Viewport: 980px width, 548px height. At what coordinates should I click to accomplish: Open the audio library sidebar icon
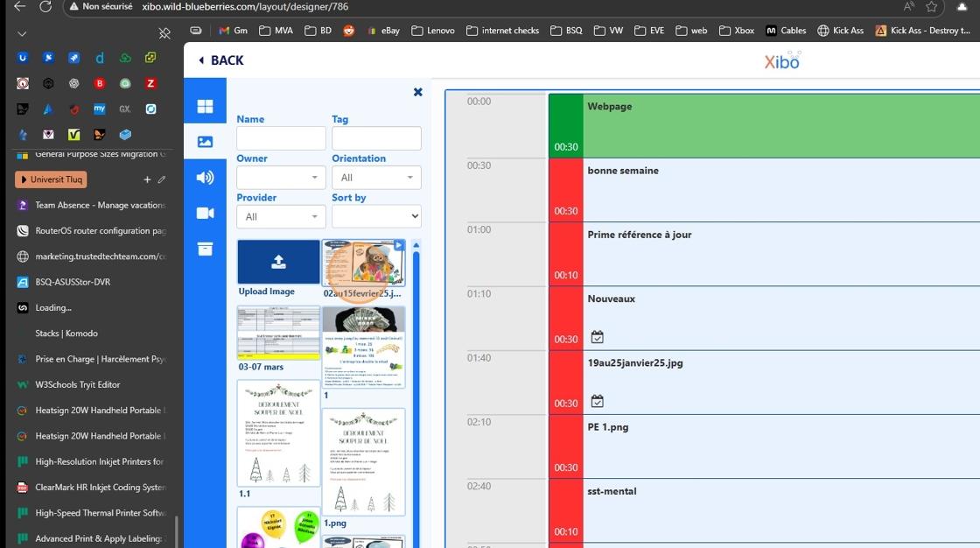click(205, 178)
